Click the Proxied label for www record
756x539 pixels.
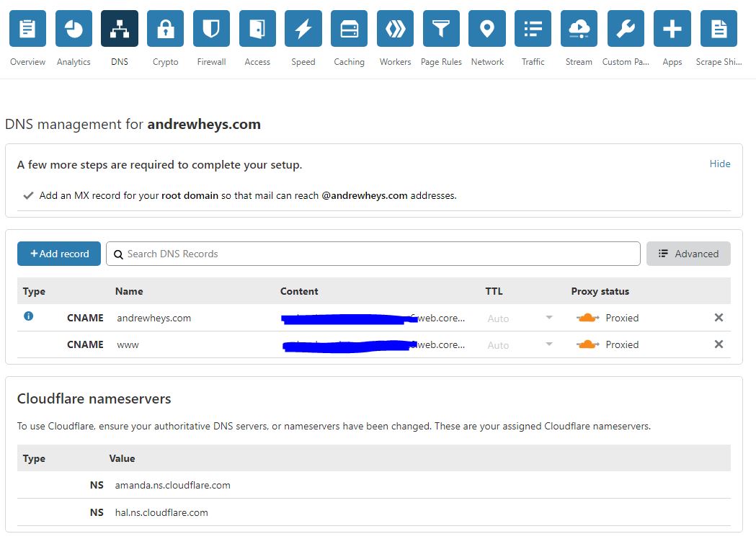pos(622,344)
